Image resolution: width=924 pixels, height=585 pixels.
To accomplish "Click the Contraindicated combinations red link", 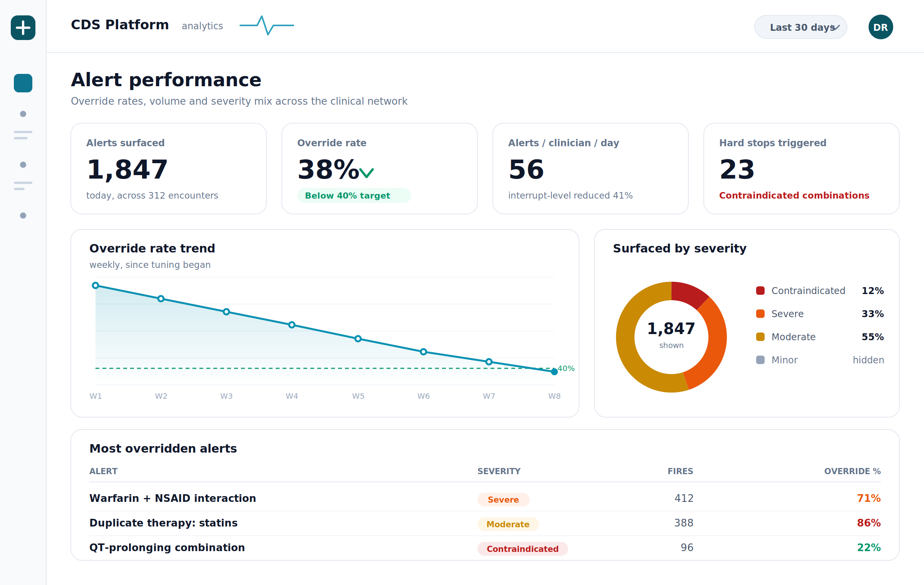I will (x=794, y=196).
